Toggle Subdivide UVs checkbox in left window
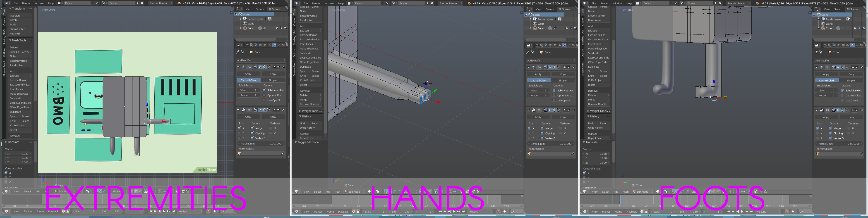The height and width of the screenshot is (218, 868). 264,90
